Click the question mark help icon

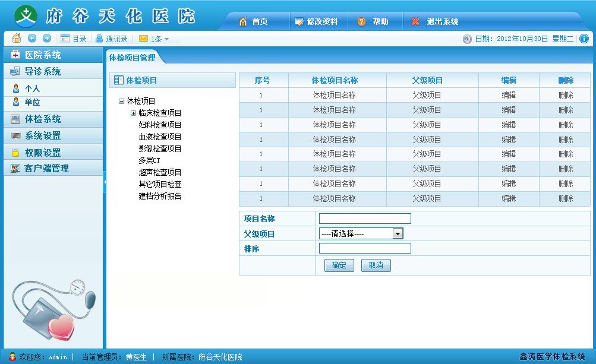click(x=361, y=21)
